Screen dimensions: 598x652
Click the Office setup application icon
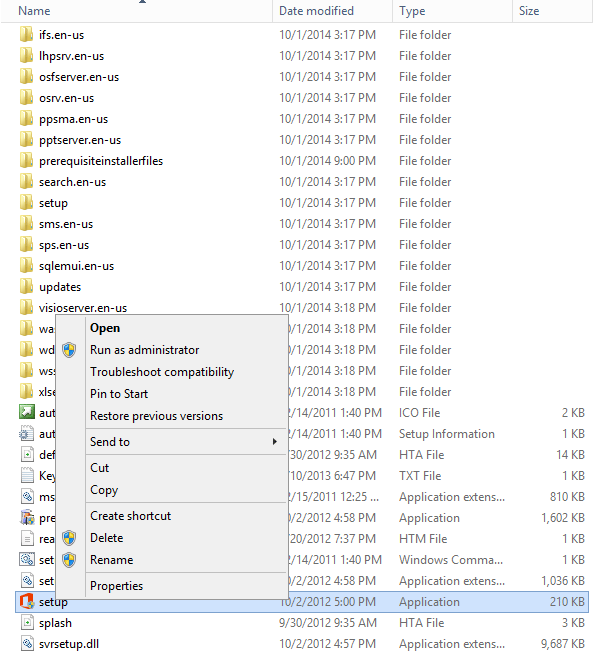27,602
